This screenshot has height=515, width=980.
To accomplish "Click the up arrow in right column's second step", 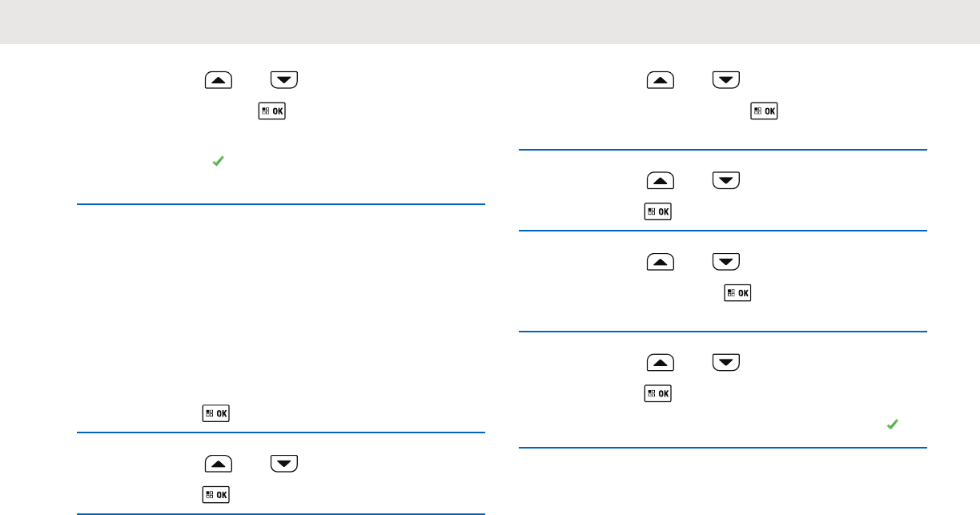I will (661, 182).
